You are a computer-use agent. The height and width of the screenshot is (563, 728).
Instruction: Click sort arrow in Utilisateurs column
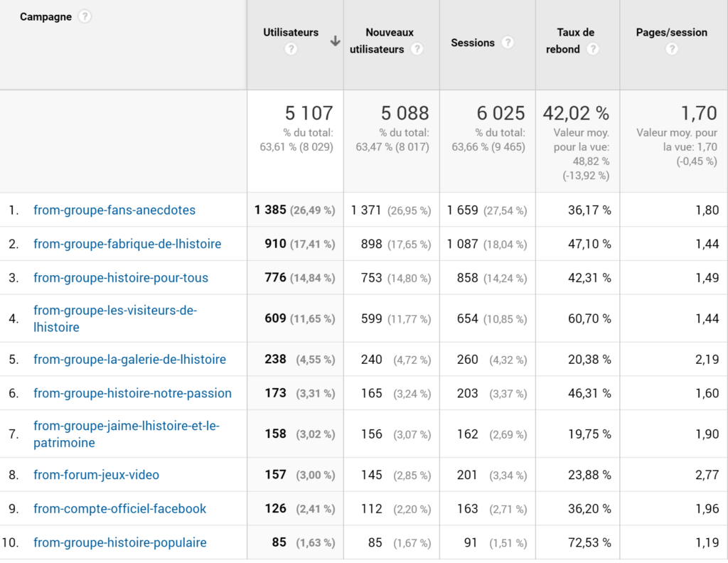336,41
